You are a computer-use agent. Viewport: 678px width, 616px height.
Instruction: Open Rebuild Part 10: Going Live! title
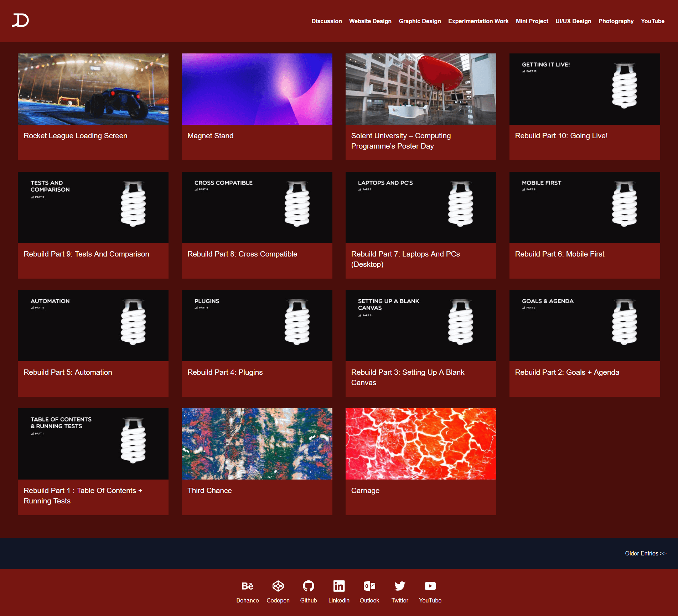(x=561, y=136)
